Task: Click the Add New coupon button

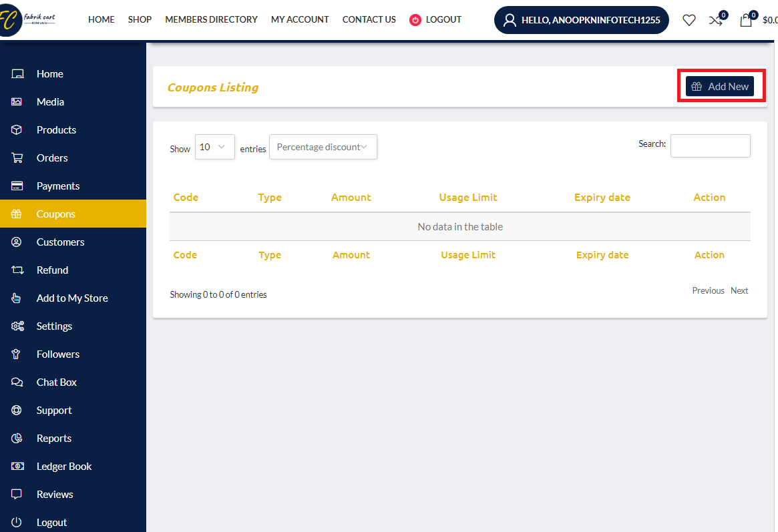Action: coord(719,86)
